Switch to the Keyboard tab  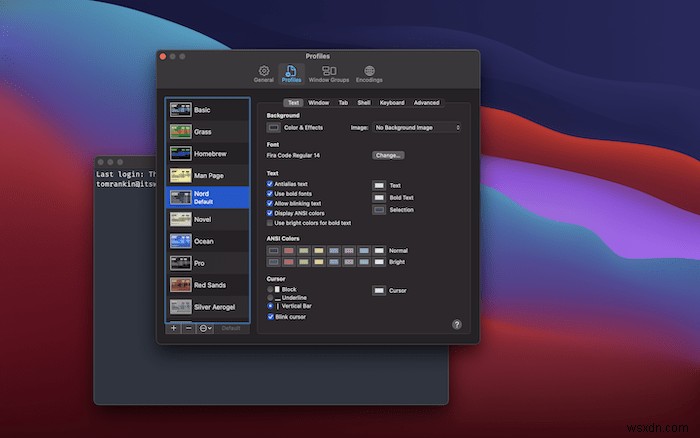(392, 102)
